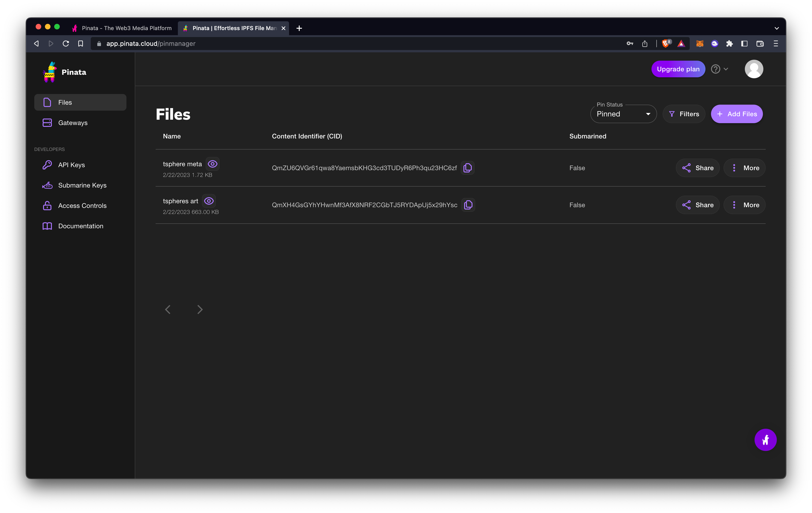Navigate to next page arrow

click(200, 309)
